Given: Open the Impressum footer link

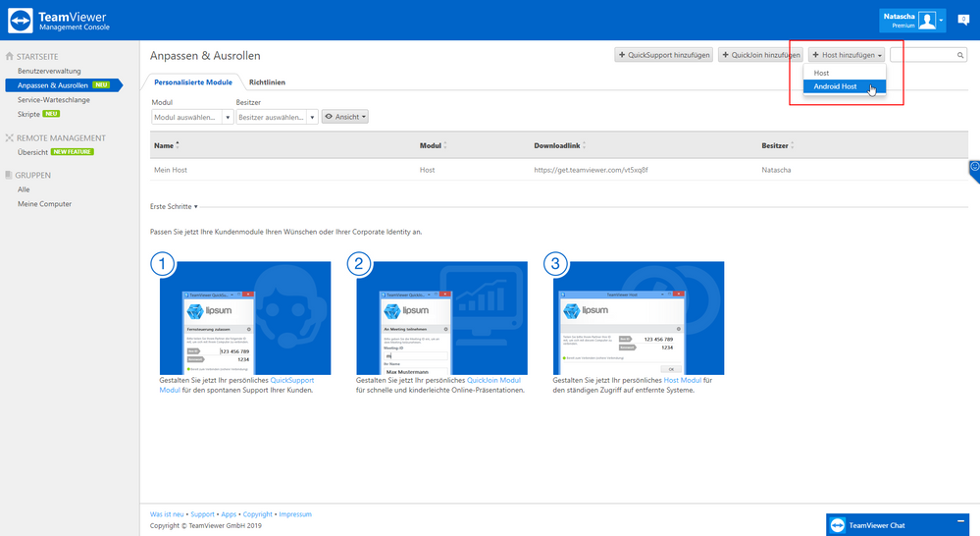Looking at the screenshot, I should point(295,514).
